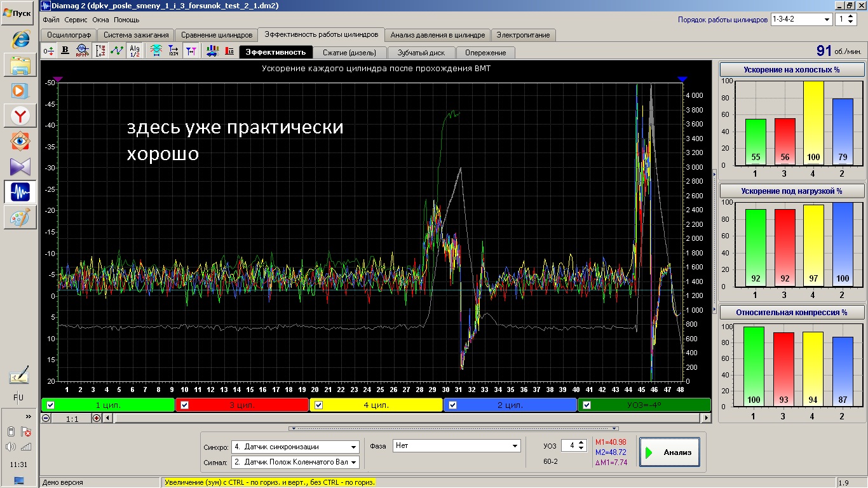
Task: Click the zoom out minus button below the graph
Action: pos(46,417)
